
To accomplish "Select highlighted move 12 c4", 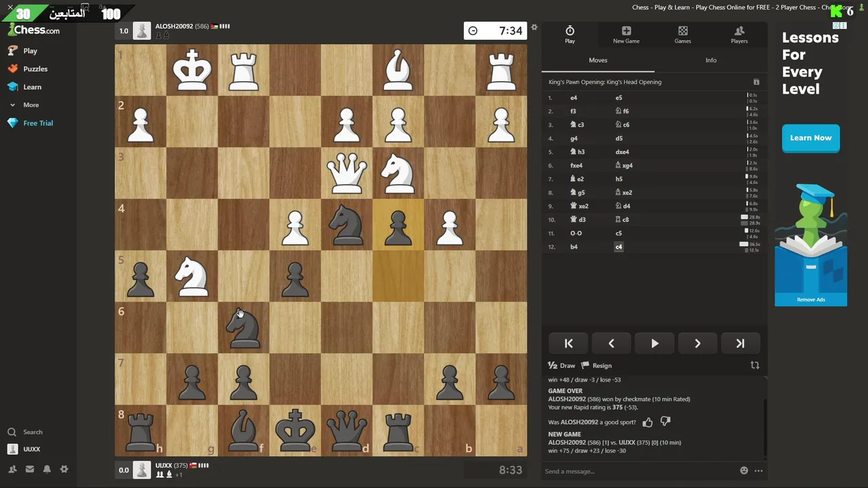I will tap(618, 247).
